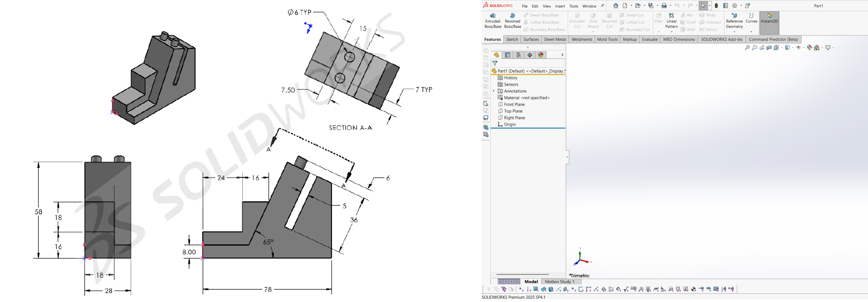Toggle the menu bar pin
Screen dimensions: 868x302
tap(602, 6)
